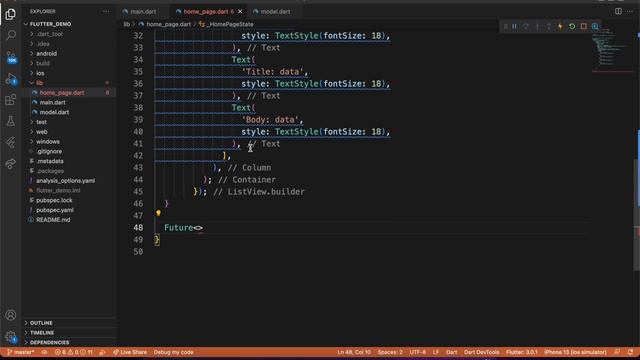Click the debug Step Into icon
The image size is (640, 360).
(x=537, y=27)
